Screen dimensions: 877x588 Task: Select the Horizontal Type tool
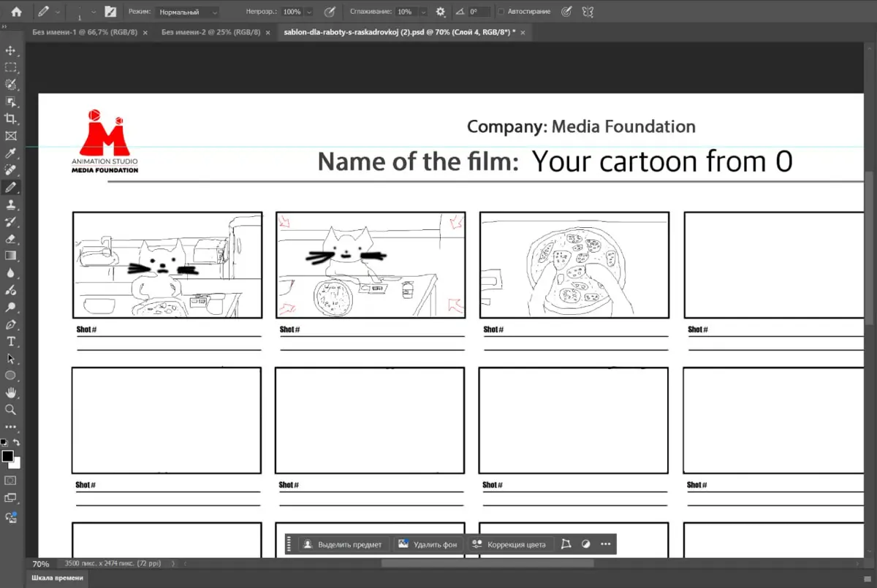[11, 341]
